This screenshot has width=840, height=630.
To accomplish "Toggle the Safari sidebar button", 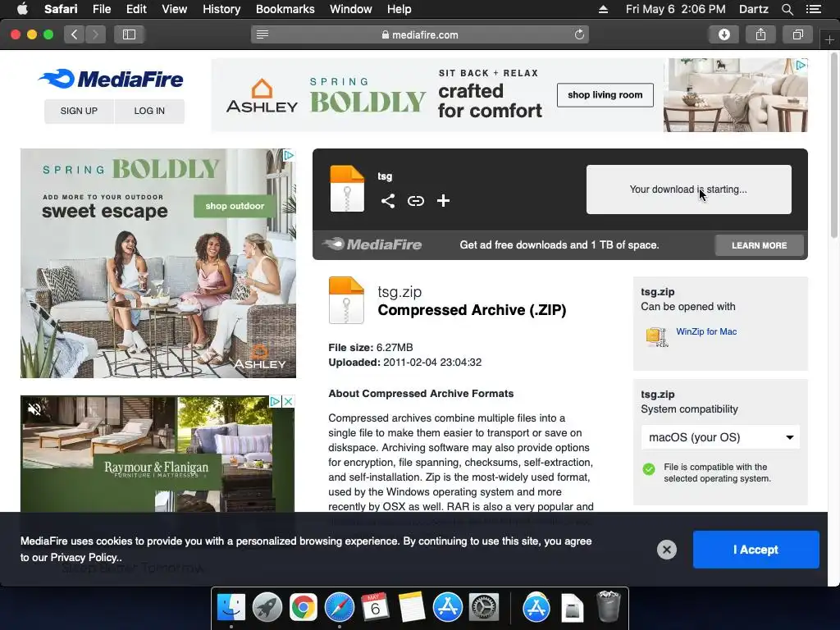I will 129,34.
